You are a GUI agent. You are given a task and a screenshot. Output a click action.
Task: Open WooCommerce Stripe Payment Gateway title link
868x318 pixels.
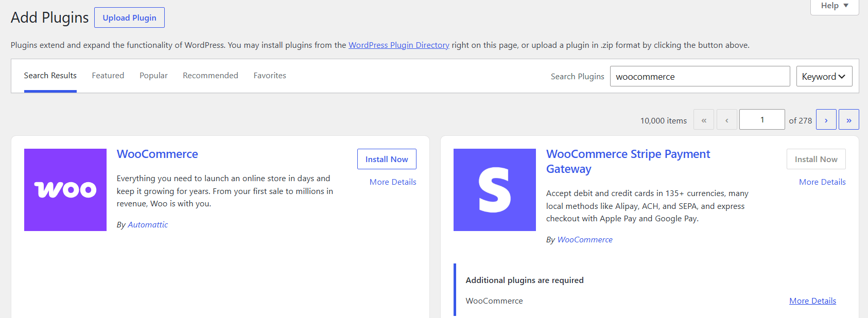628,162
